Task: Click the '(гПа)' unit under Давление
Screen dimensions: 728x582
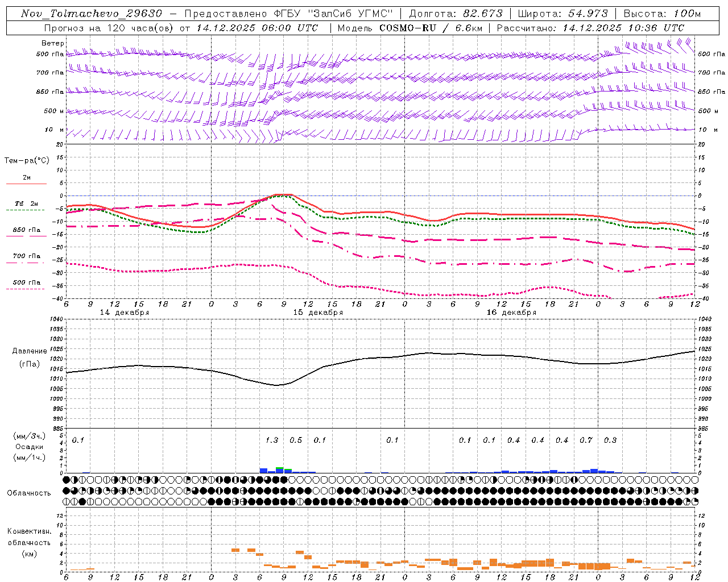Action: (x=30, y=364)
